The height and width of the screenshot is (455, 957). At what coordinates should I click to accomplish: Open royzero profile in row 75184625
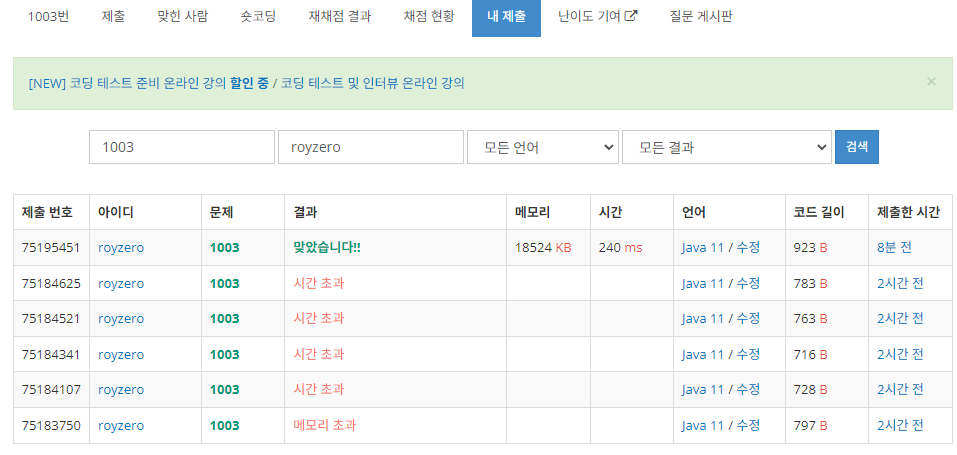coord(121,283)
